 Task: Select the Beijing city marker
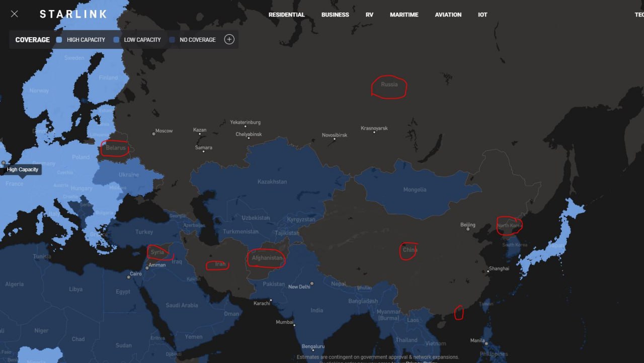[468, 229]
